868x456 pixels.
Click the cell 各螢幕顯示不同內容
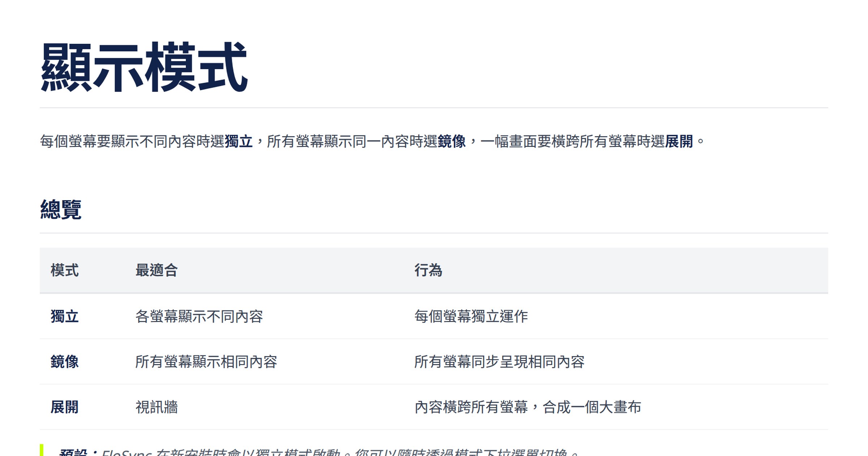point(199,316)
